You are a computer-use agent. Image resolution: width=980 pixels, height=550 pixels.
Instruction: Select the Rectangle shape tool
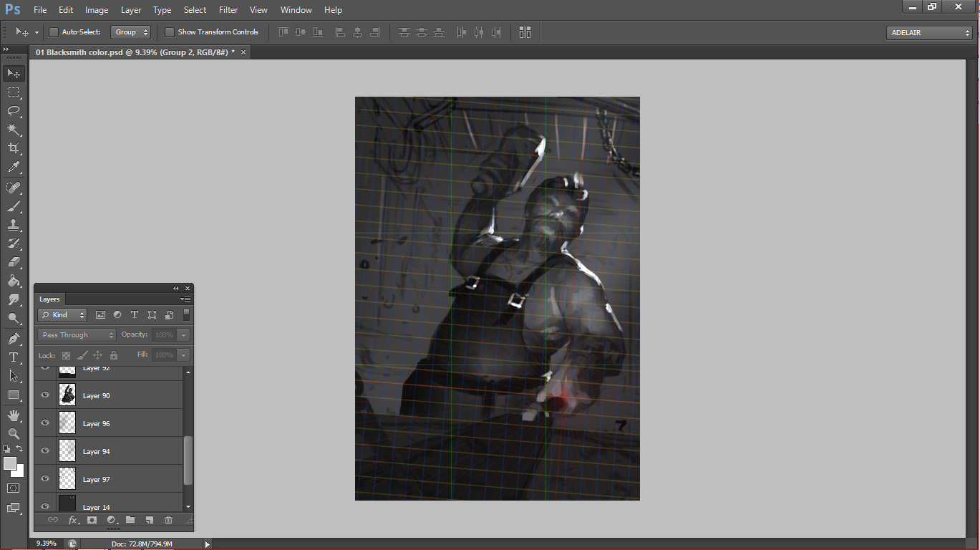14,395
